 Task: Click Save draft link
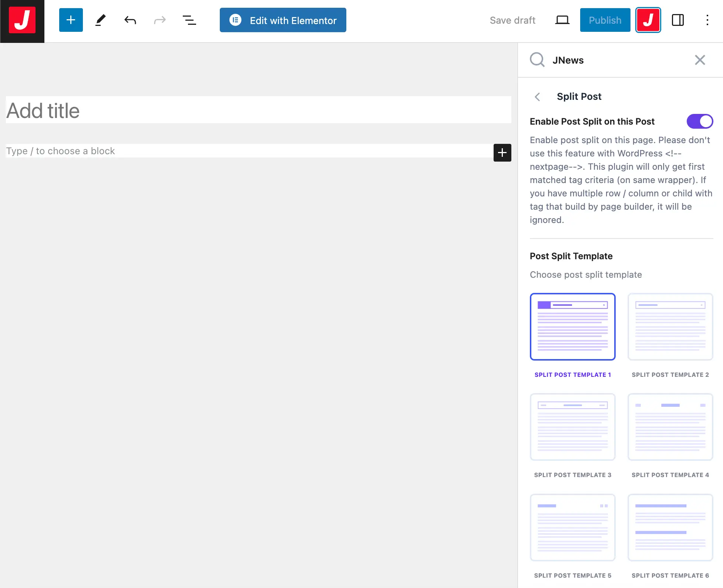tap(512, 20)
